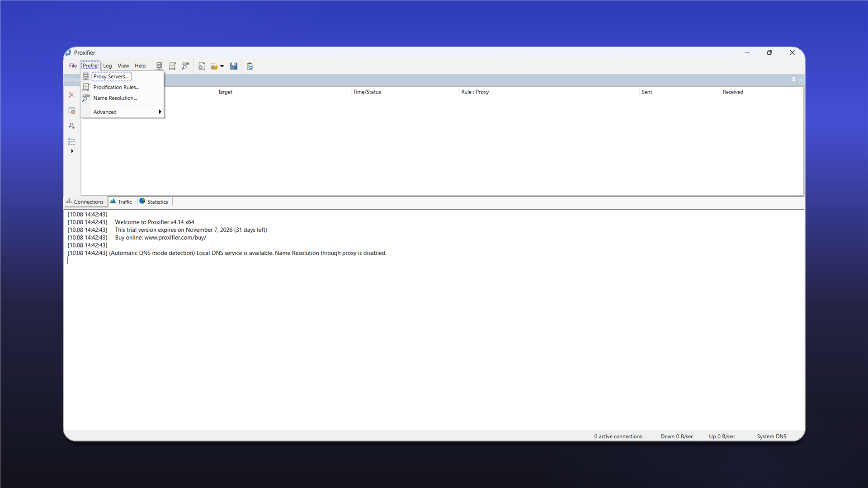Choose Proxy Servers... from the Profile menu
This screenshot has width=868, height=488.
click(x=122, y=76)
